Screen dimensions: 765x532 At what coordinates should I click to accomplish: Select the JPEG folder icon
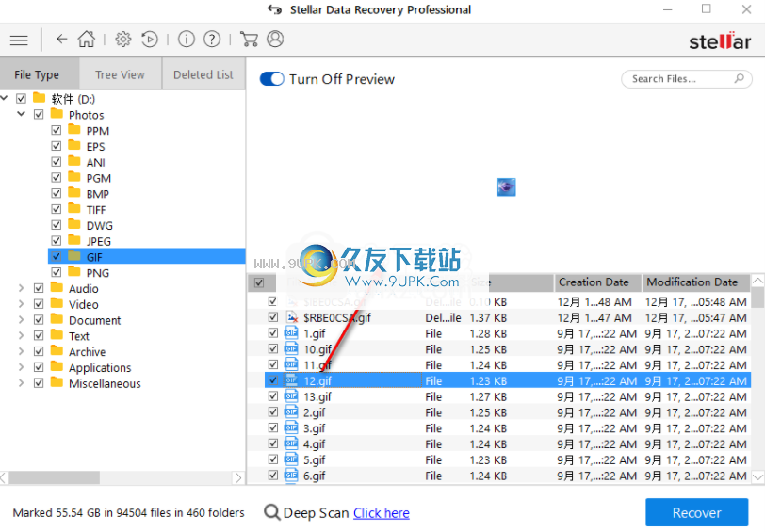(74, 240)
